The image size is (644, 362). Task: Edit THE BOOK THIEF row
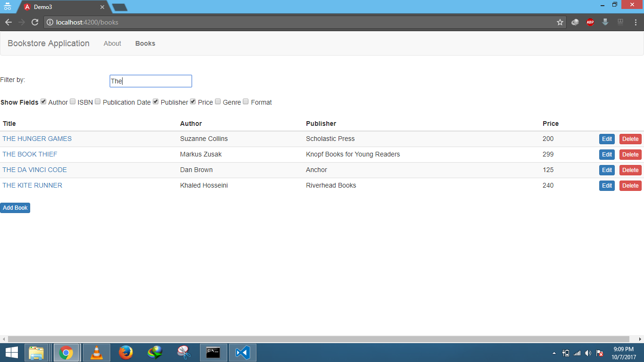pos(607,155)
